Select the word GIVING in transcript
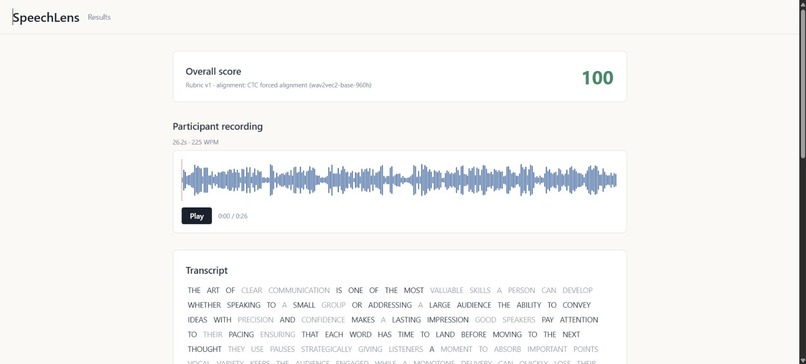This screenshot has height=364, width=806. pyautogui.click(x=371, y=350)
